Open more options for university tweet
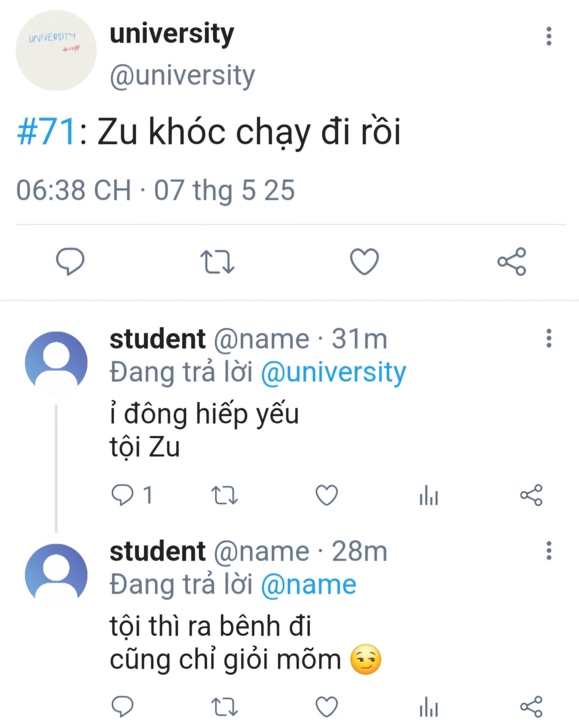The width and height of the screenshot is (579, 728). (548, 36)
